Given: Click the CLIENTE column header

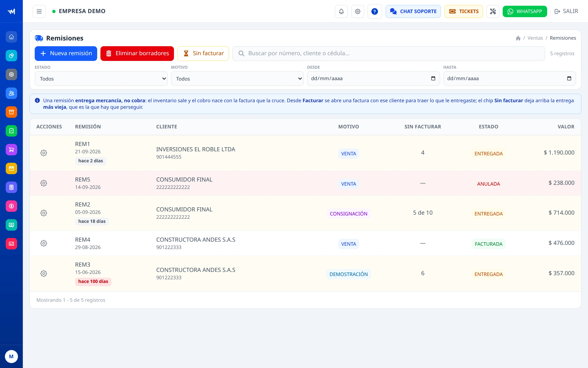Looking at the screenshot, I should coord(166,127).
